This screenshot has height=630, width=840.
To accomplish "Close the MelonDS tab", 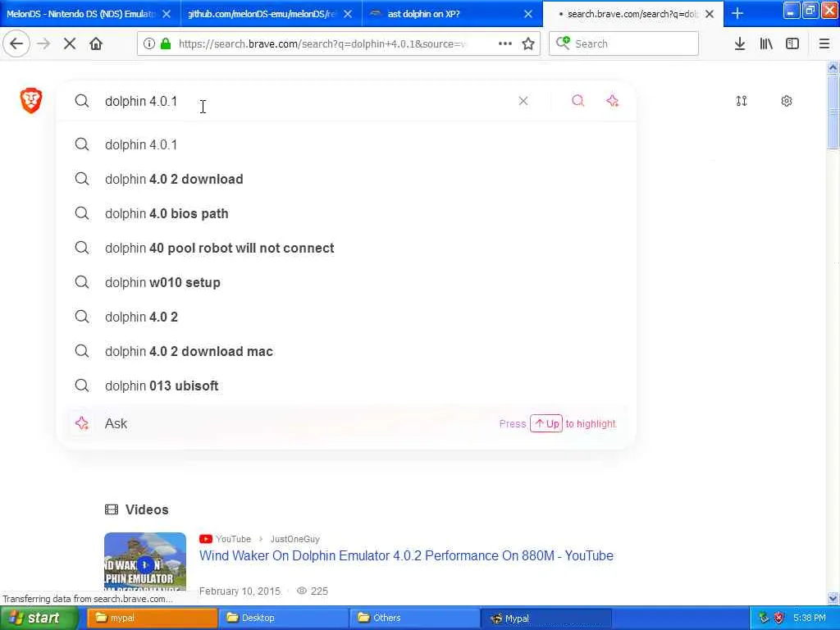I will click(x=167, y=14).
